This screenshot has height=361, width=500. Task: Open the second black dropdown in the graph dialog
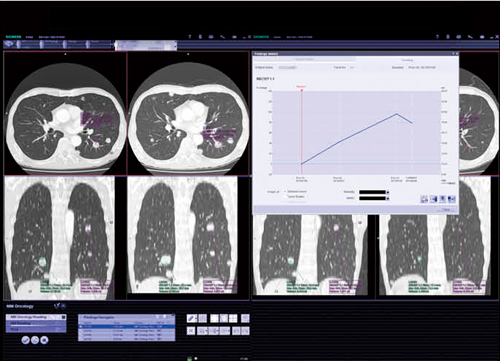click(374, 198)
